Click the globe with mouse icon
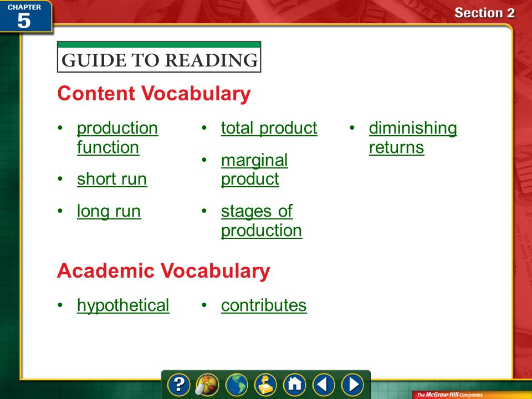532x399 pixels. pyautogui.click(x=207, y=385)
